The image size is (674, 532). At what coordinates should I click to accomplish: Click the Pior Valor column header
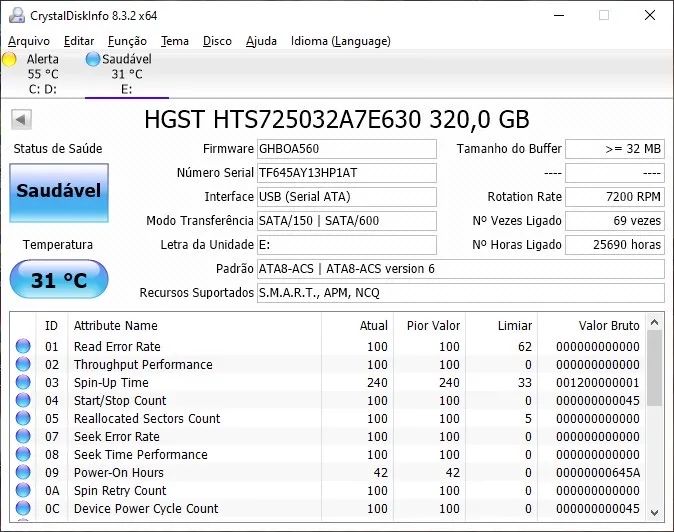[429, 326]
